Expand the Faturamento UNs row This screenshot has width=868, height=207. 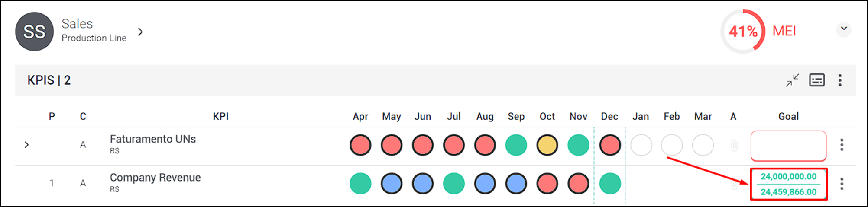[x=26, y=145]
